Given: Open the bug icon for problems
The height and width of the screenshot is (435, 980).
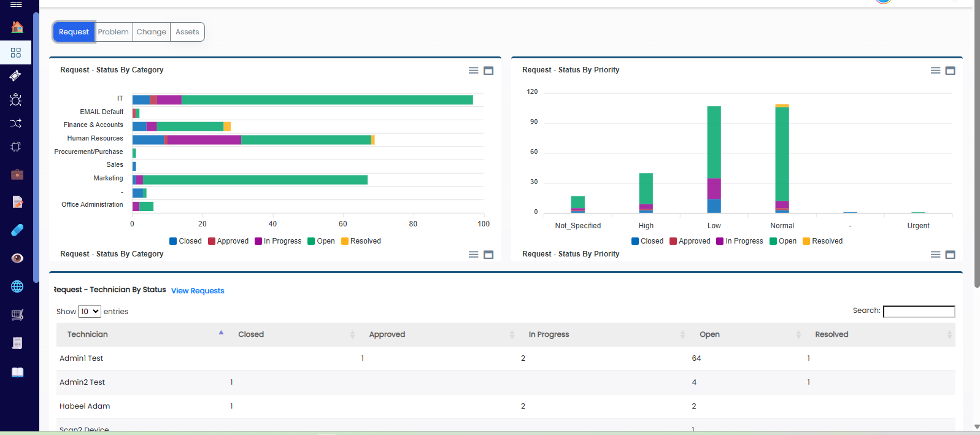Looking at the screenshot, I should pos(16,99).
